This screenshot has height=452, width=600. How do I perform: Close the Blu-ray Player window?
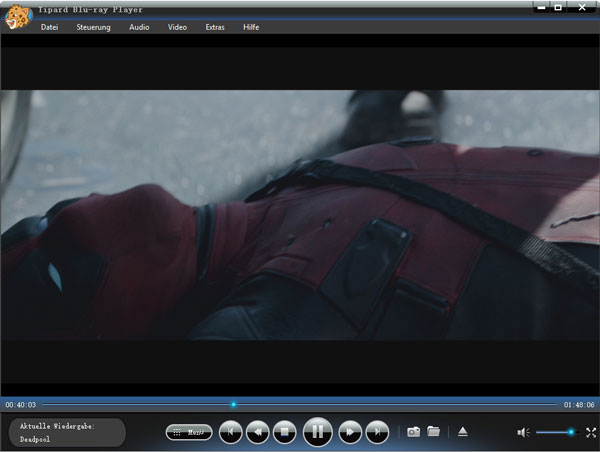(582, 7)
